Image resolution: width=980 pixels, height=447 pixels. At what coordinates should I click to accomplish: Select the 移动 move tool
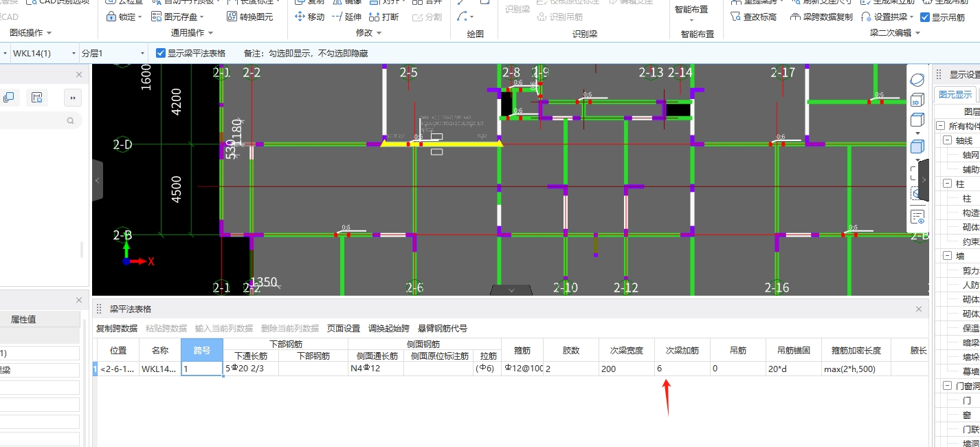(310, 17)
